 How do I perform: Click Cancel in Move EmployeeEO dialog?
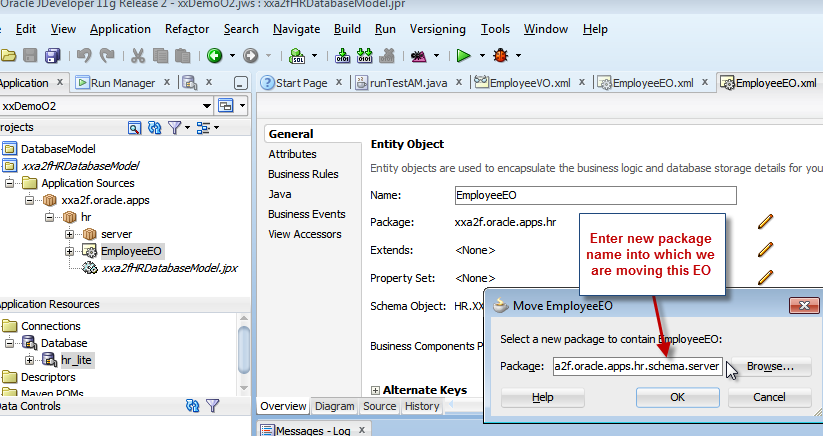[x=769, y=397]
